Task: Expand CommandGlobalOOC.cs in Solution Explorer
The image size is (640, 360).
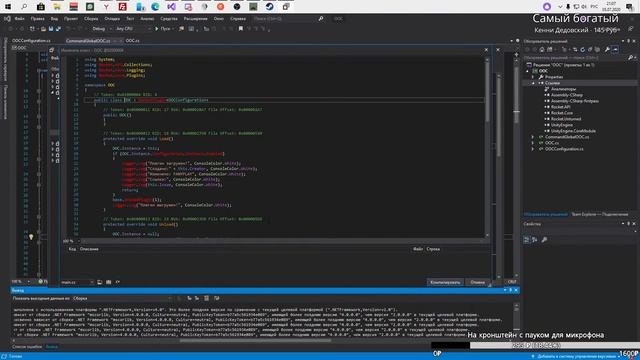Action: (533, 137)
